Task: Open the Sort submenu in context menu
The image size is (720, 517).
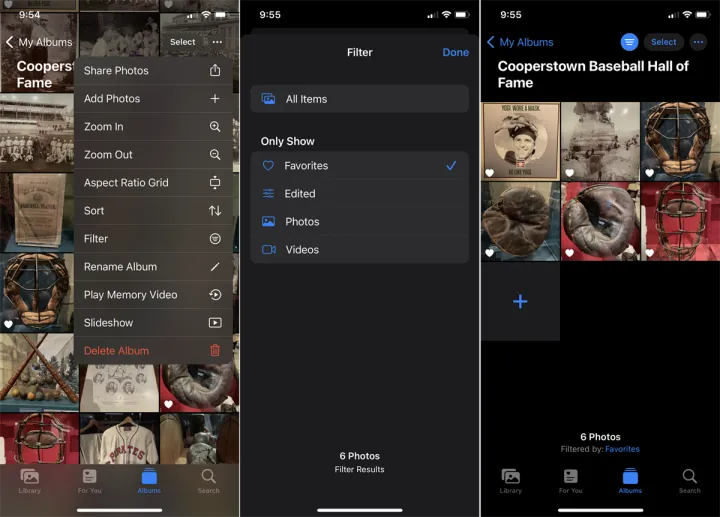Action: [x=153, y=211]
